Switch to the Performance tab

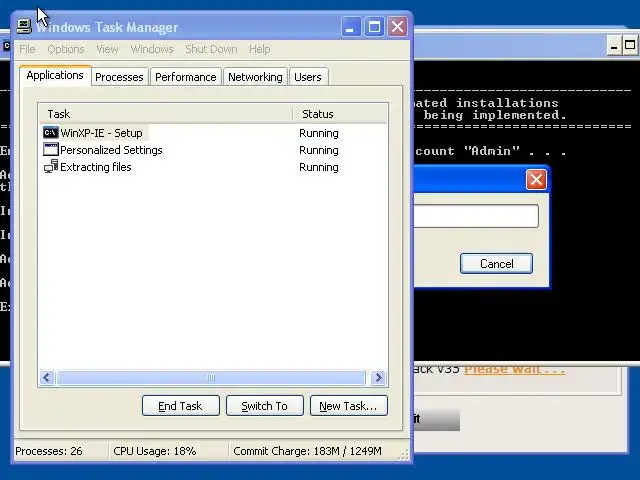tap(186, 77)
